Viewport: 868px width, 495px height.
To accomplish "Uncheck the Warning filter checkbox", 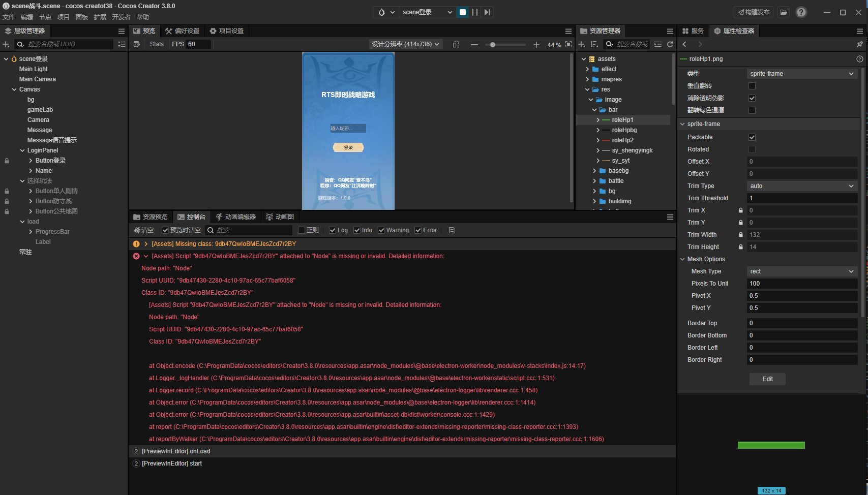I will pos(381,230).
